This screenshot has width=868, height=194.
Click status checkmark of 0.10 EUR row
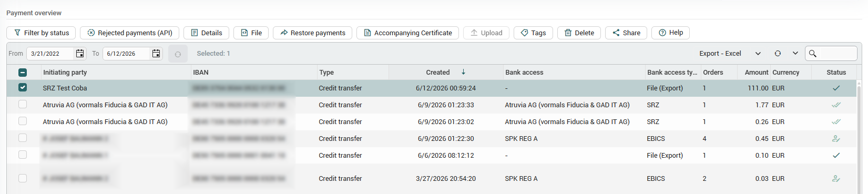click(x=836, y=155)
